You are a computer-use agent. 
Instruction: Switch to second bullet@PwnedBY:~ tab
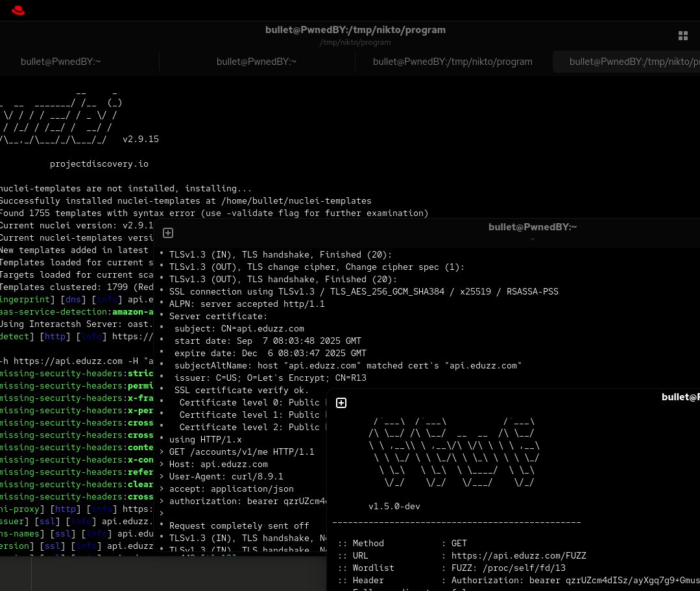256,62
